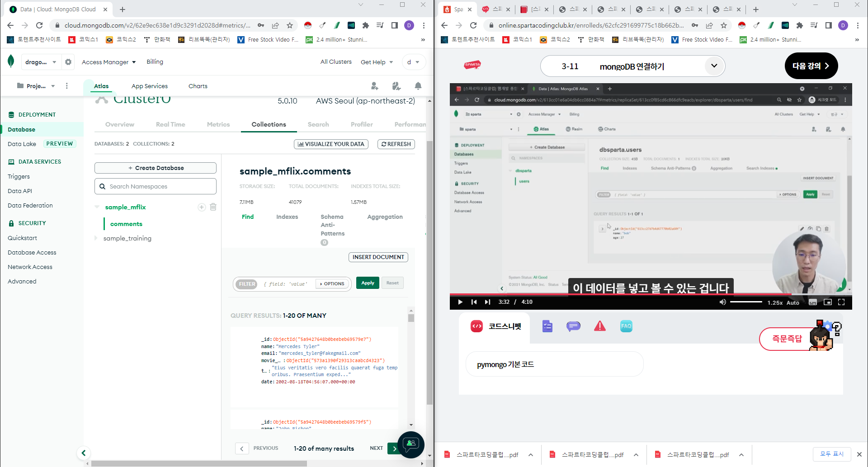Click the INSERT DOCUMENT button
The image size is (868, 467).
click(x=378, y=257)
